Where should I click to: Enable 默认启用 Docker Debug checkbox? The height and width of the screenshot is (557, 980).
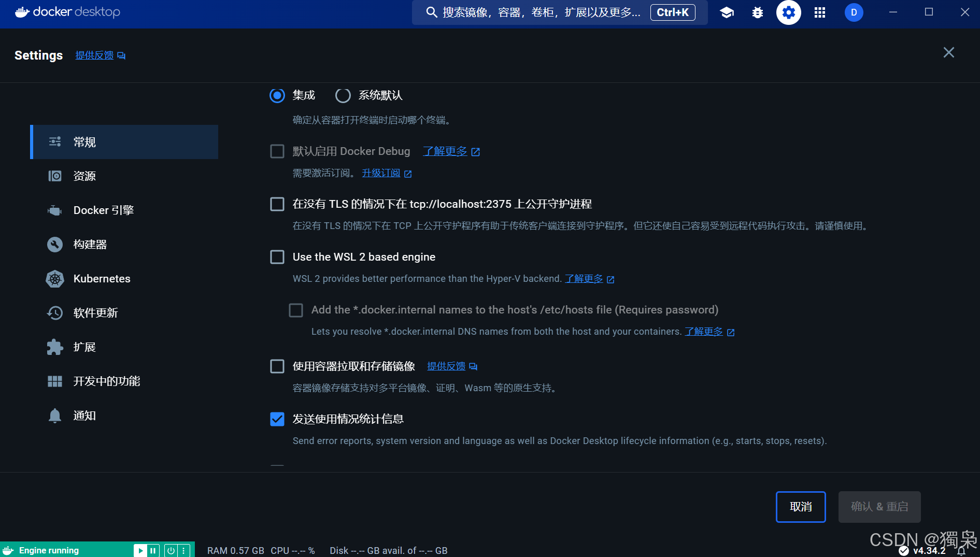point(277,151)
